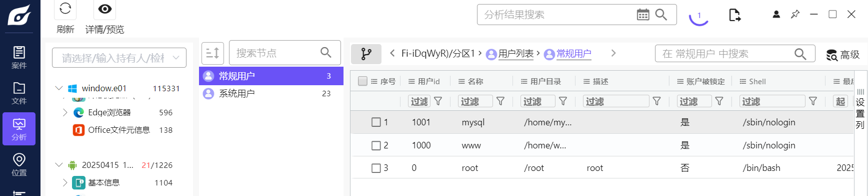Select the 系统用户 node
This screenshot has width=868, height=196.
271,93
